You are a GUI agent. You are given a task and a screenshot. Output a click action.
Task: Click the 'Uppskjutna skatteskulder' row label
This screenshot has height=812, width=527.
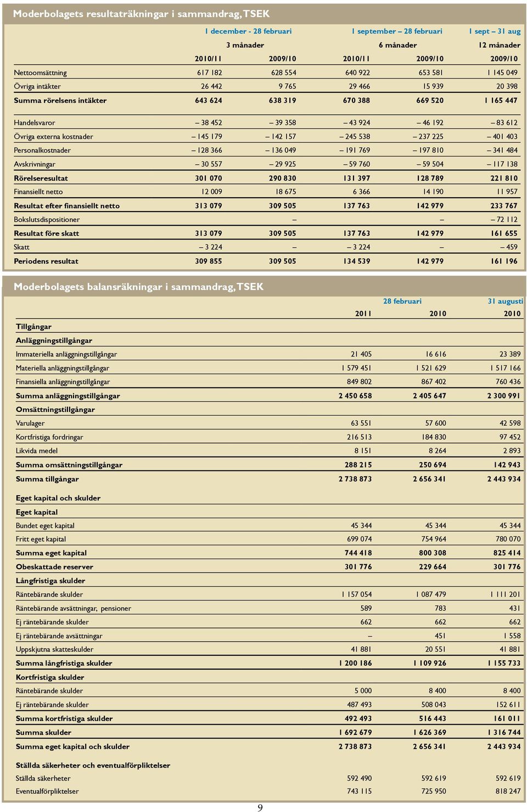(54, 649)
